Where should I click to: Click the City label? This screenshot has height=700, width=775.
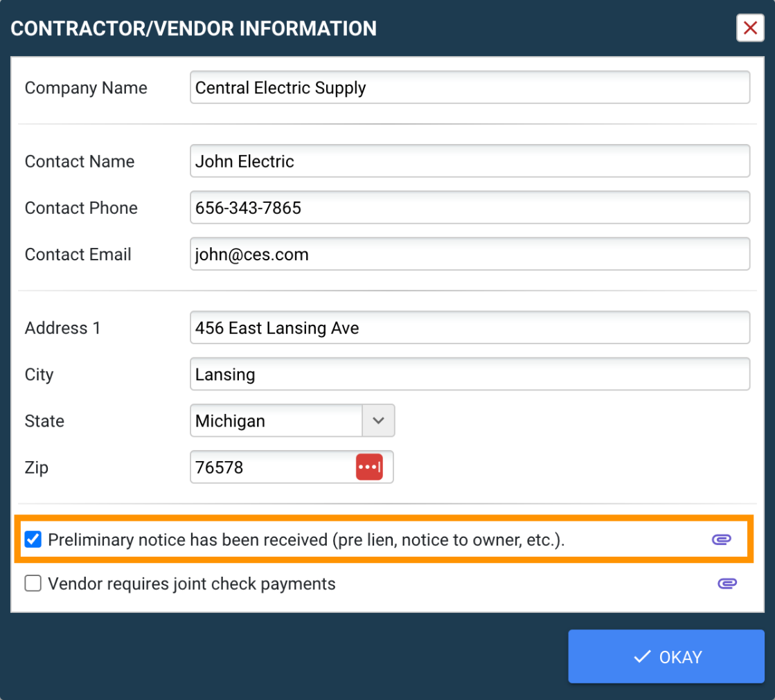pos(39,375)
